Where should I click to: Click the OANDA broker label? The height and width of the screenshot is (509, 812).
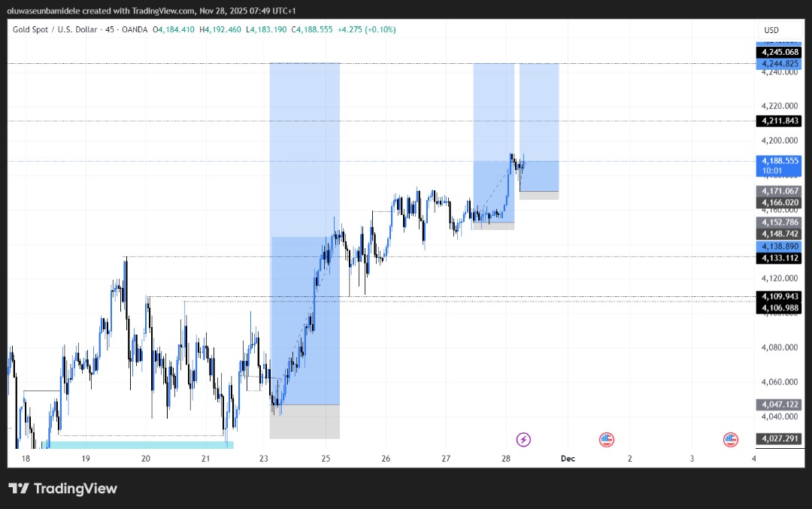tap(135, 29)
